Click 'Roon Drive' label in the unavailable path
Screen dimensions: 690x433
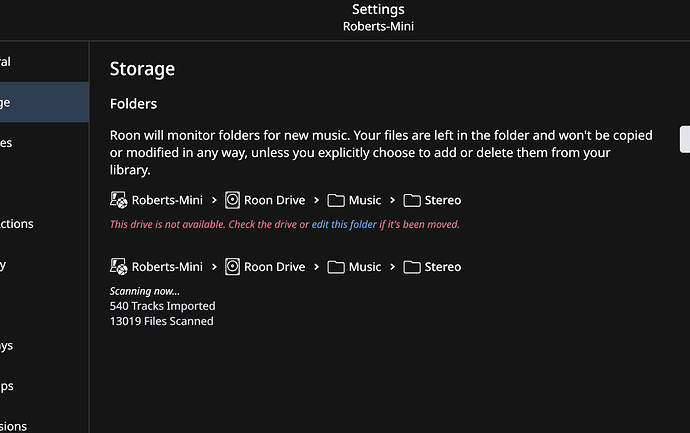tap(275, 200)
